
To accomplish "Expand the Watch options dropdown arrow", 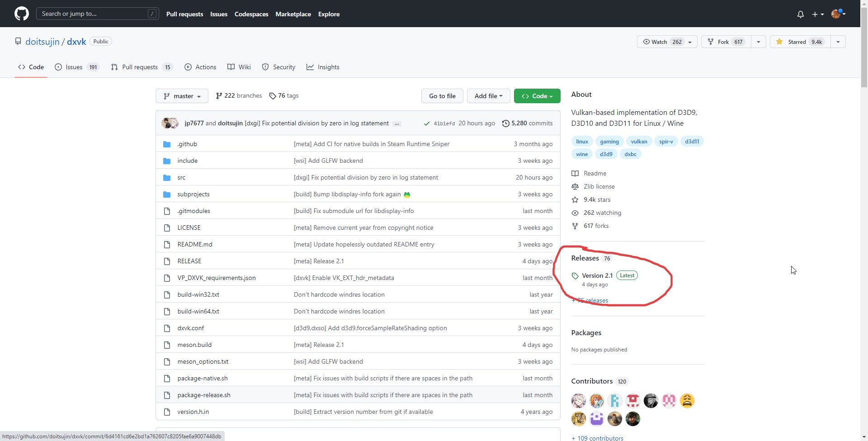I will click(x=690, y=42).
